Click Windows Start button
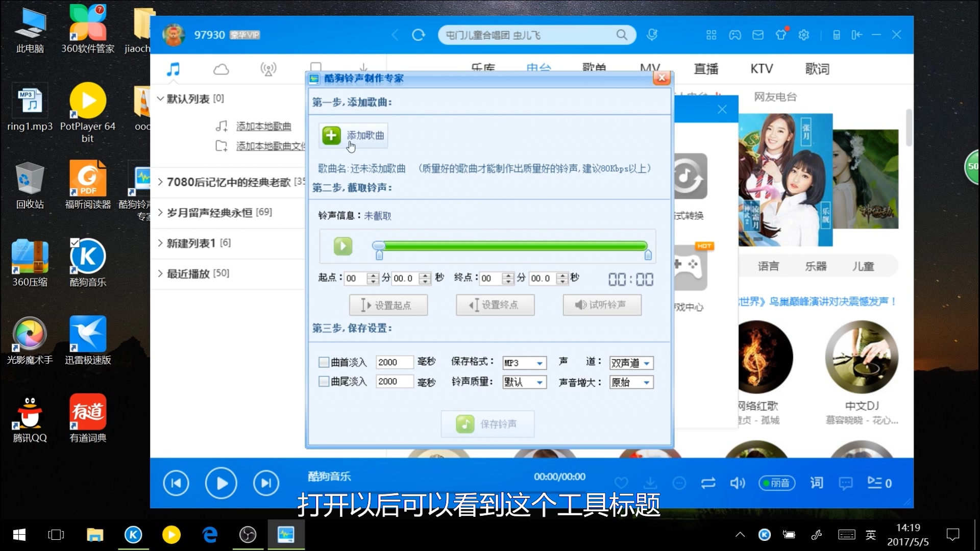Screen dimensions: 980x551 click(19, 535)
